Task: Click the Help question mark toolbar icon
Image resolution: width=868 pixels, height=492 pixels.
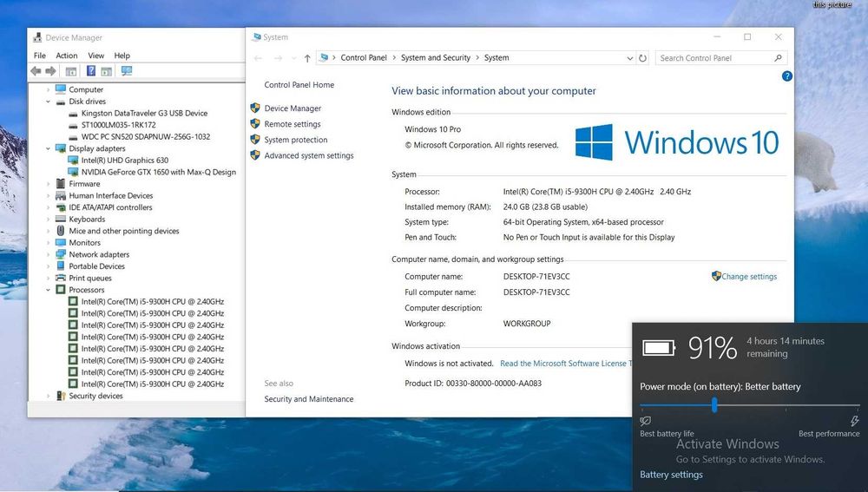Action: 91,71
